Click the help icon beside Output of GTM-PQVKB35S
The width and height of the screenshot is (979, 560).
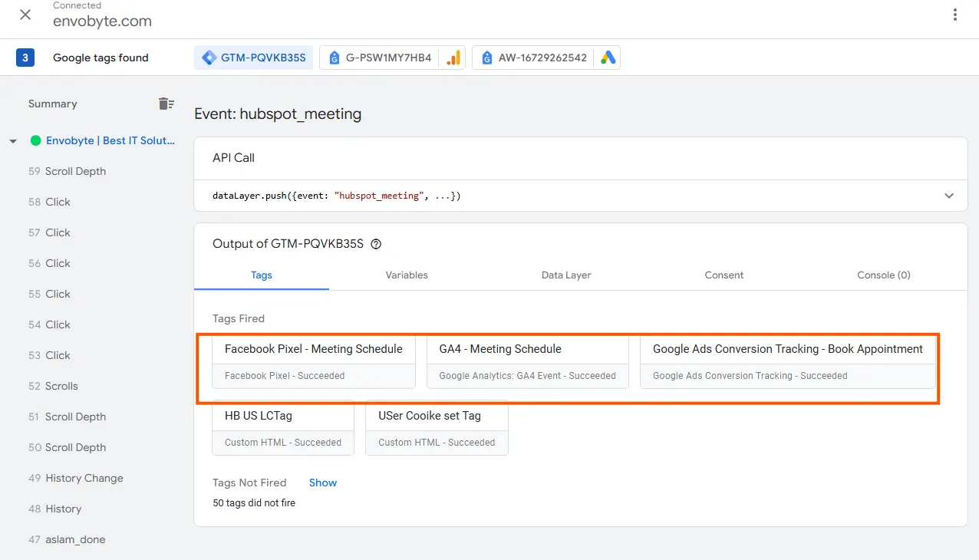[x=376, y=244]
